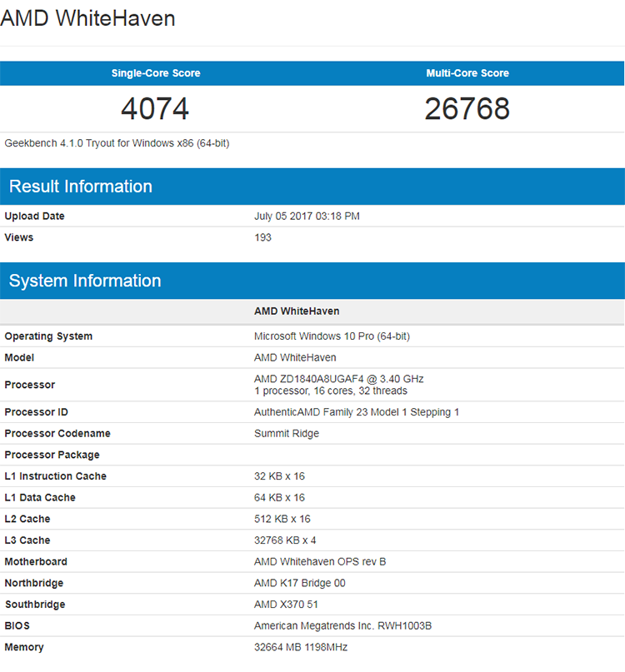Select 32664 MB 1198MHz memory value
This screenshot has width=625, height=672.
coord(301,647)
